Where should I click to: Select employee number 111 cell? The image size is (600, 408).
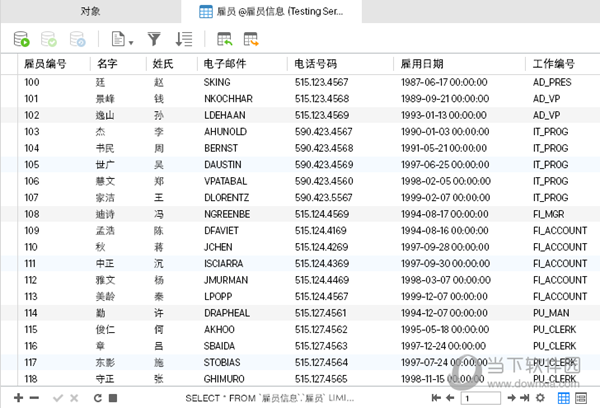30,263
